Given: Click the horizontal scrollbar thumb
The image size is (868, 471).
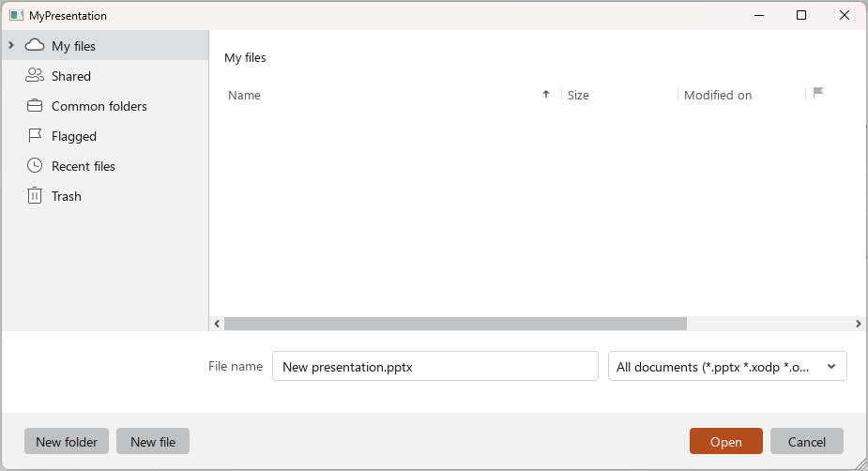Looking at the screenshot, I should click(x=456, y=324).
